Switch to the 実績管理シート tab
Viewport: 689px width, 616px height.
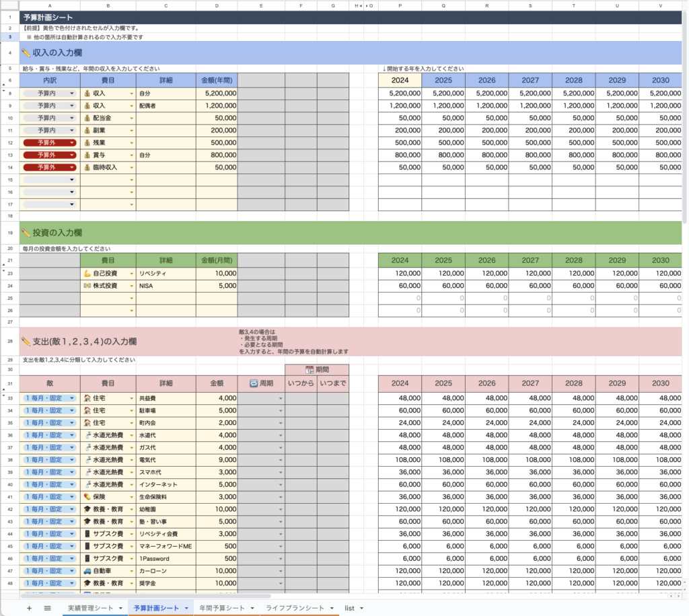[x=89, y=608]
